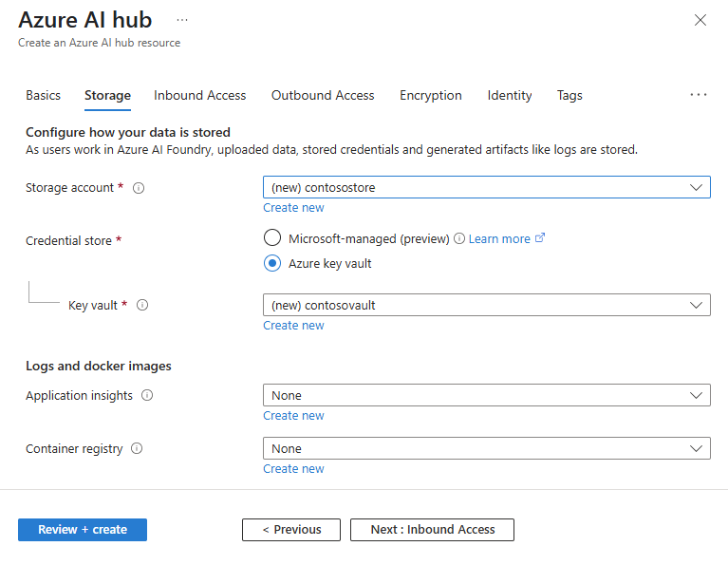Switch to the Encryption tab
Viewport: 728px width, 565px height.
point(430,95)
